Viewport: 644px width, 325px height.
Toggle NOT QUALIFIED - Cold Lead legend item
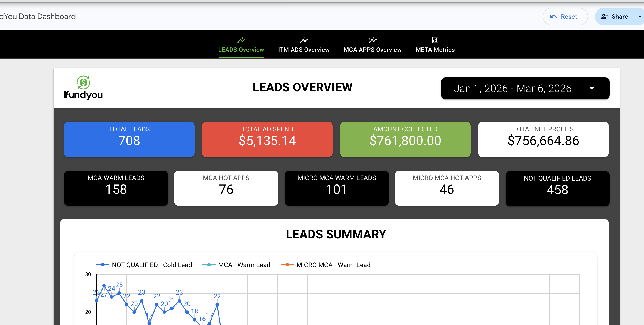pyautogui.click(x=144, y=265)
